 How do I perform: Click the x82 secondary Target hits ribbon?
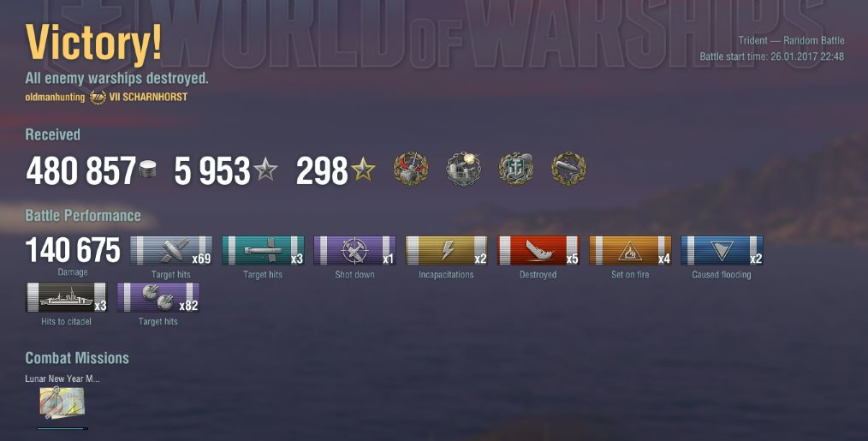tap(158, 297)
